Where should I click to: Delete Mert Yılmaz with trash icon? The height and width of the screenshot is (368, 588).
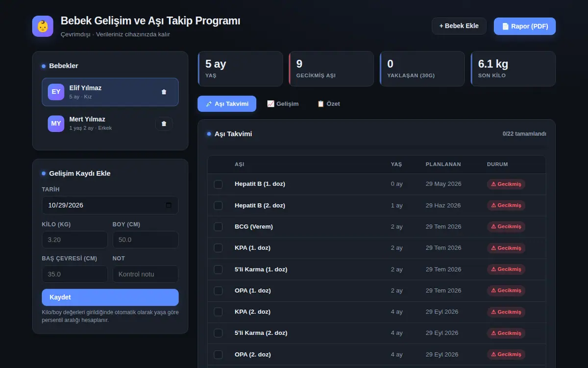point(164,124)
